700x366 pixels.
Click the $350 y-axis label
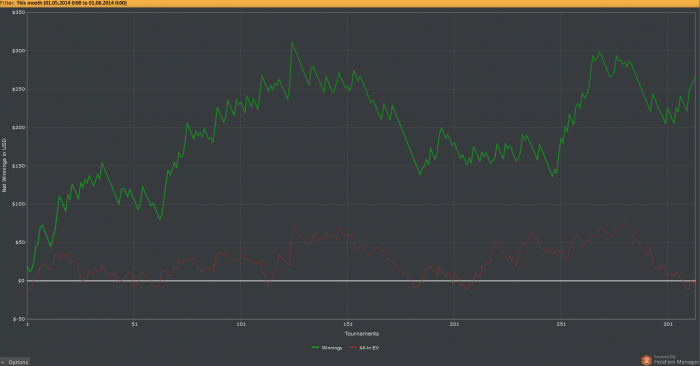[19, 12]
